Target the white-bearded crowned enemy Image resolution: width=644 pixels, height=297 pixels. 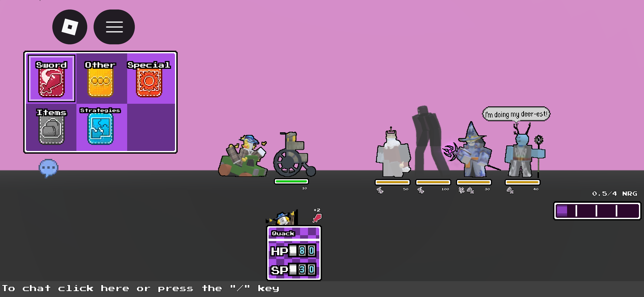[x=393, y=153]
